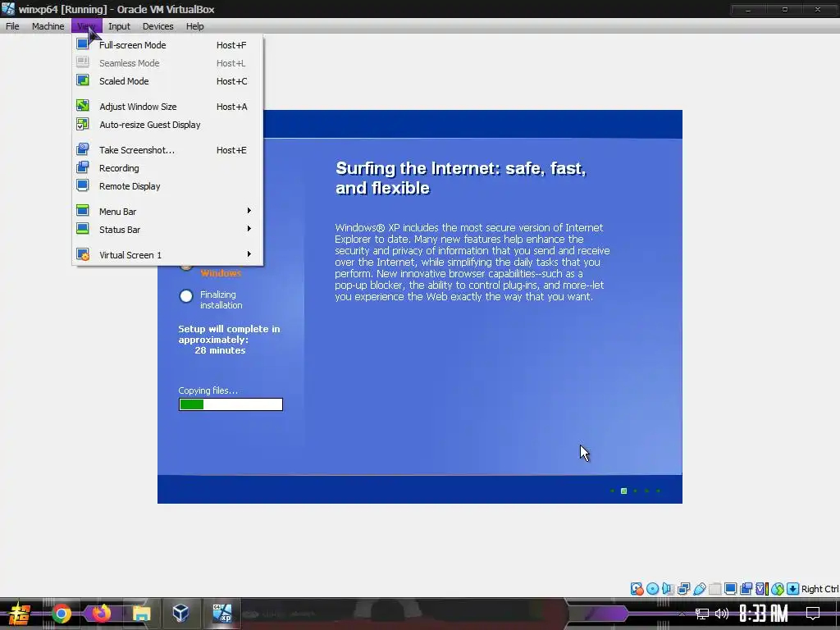This screenshot has height=630, width=840.
Task: Click the mouse integration status icon
Action: 778,589
